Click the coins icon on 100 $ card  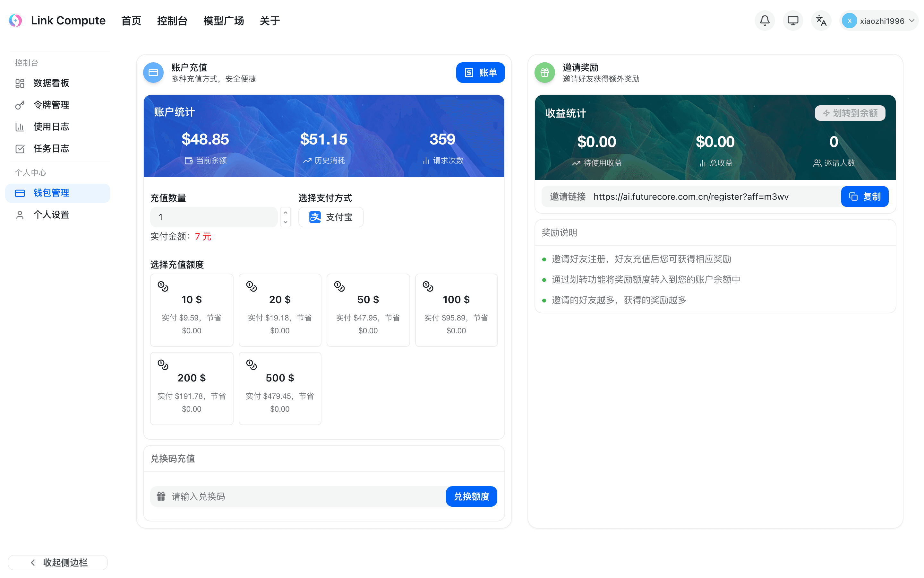428,286
